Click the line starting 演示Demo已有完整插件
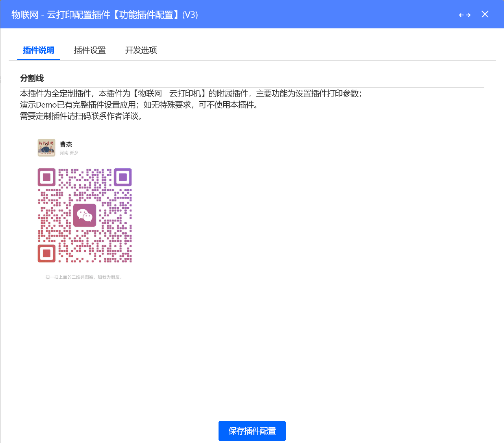Viewport: 504px width, 443px height. coord(139,105)
